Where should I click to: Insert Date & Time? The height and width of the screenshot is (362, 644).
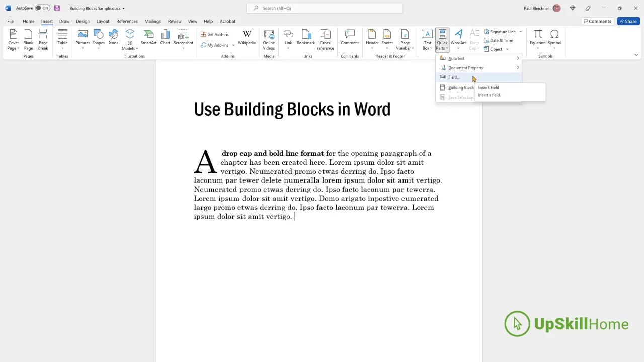[499, 40]
